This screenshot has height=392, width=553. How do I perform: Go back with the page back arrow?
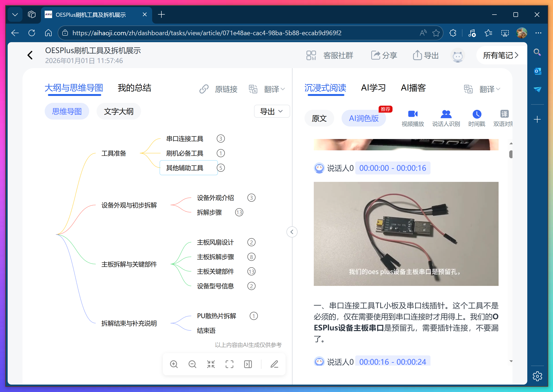30,55
